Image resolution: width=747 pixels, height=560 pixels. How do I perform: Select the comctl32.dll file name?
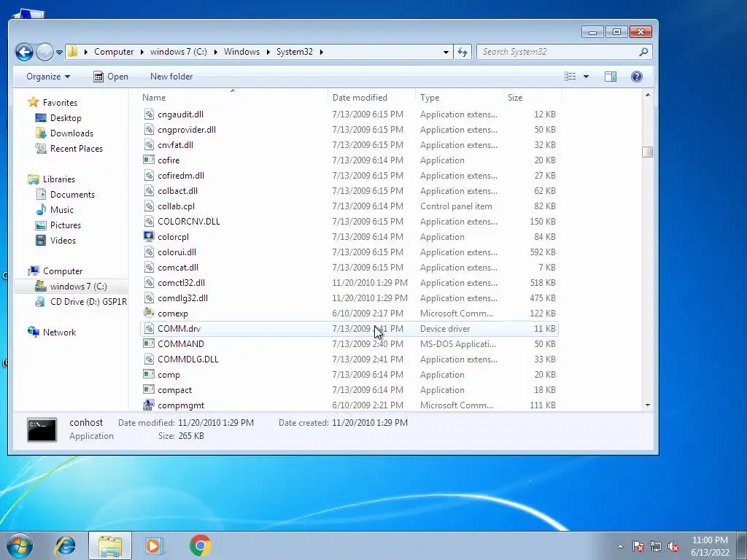point(181,283)
